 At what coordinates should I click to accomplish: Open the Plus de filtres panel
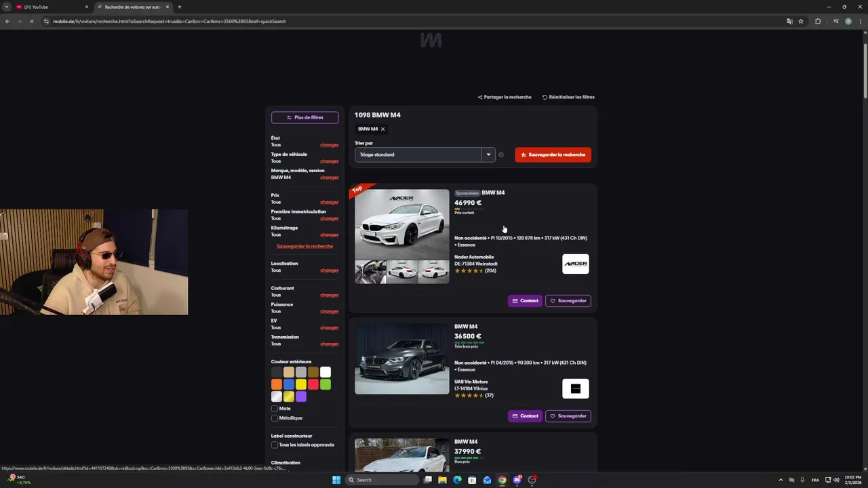[304, 117]
